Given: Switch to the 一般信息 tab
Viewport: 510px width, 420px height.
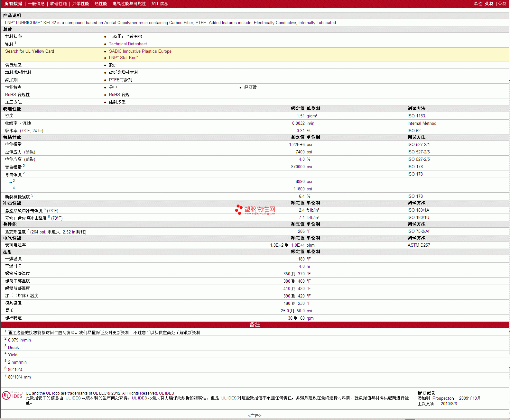Looking at the screenshot, I should [36, 4].
